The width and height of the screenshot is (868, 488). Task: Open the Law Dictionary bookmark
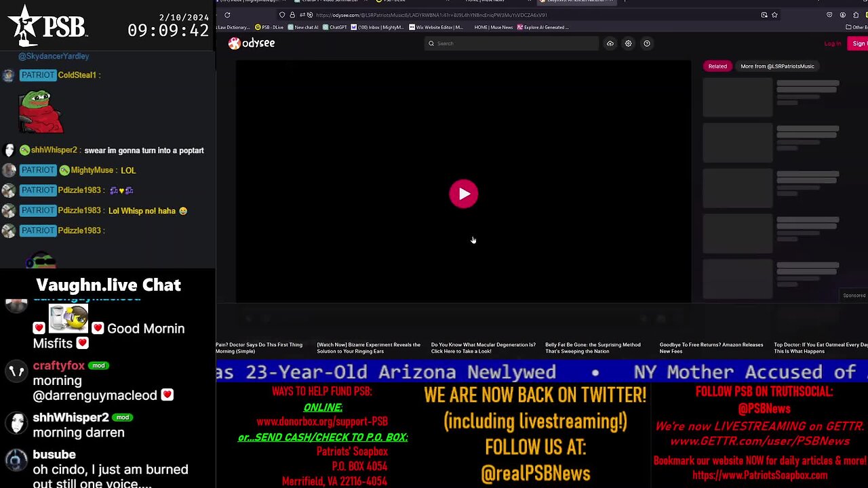coord(233,27)
